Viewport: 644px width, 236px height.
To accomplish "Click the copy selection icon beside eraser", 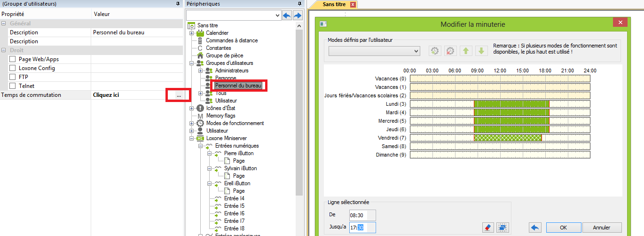I will (503, 228).
